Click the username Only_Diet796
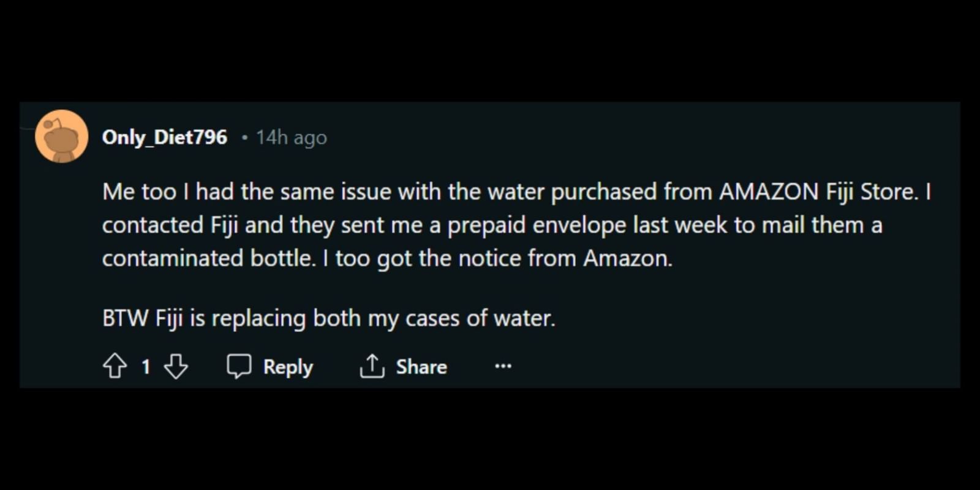 coord(164,137)
